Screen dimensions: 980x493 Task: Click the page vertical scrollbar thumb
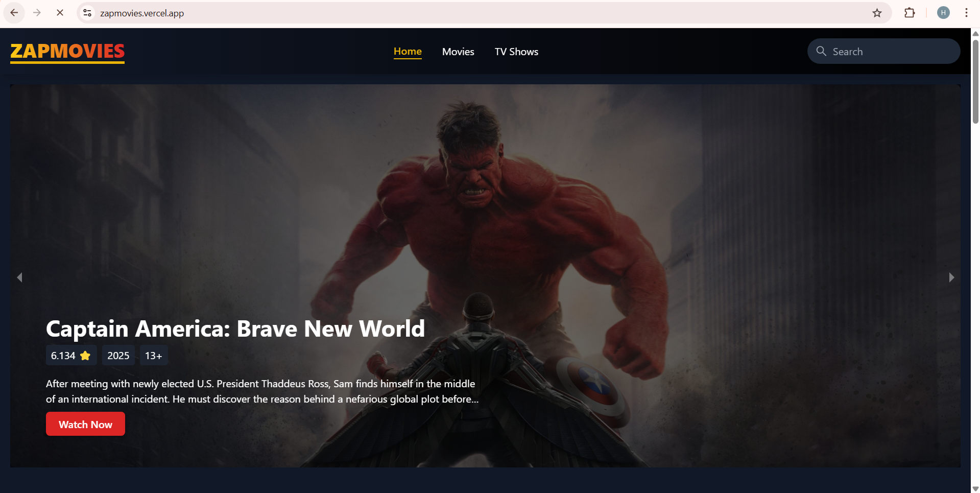[x=975, y=82]
